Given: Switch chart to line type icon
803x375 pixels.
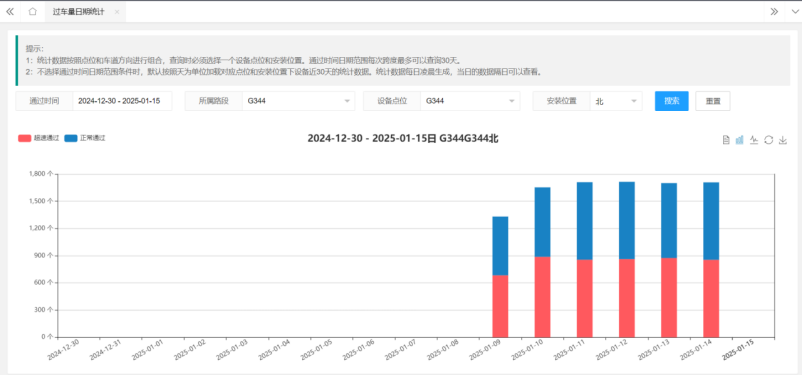Looking at the screenshot, I should point(754,140).
